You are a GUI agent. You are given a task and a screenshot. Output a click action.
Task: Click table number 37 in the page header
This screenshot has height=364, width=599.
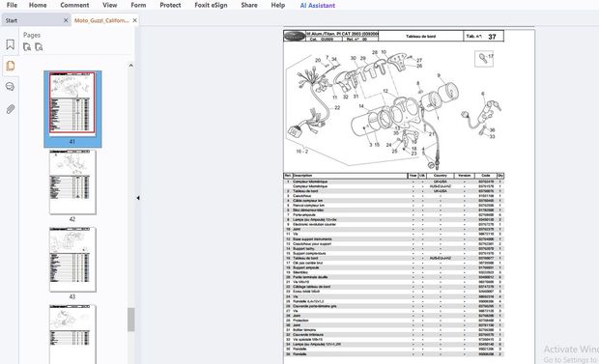[492, 37]
